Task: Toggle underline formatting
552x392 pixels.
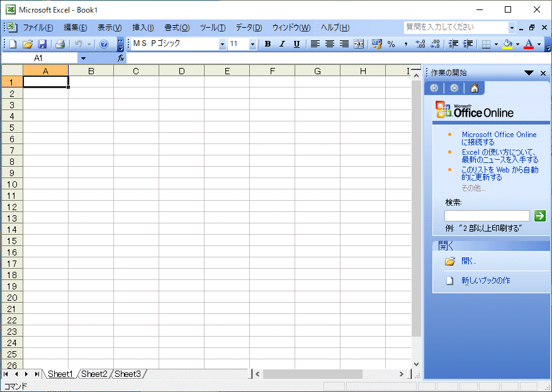Action: coord(296,44)
